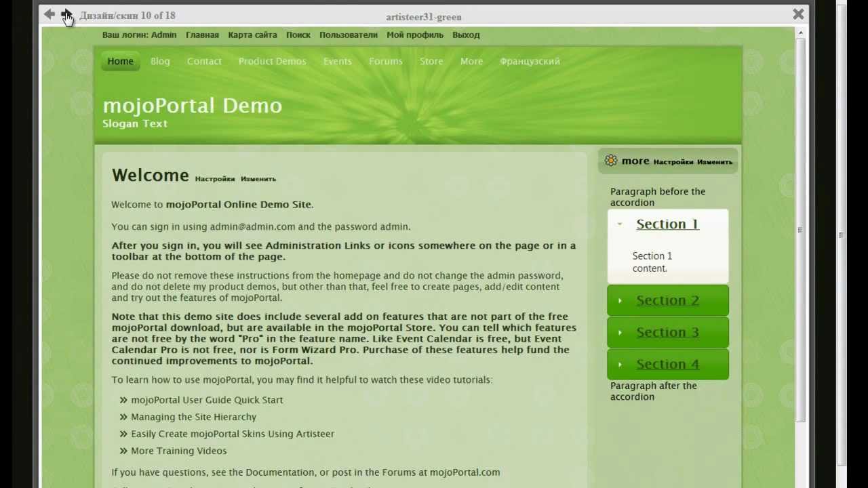Viewport: 868px width, 488px height.
Task: Click 'Дизайн/скин 10 of 18' counter
Action: (x=127, y=15)
